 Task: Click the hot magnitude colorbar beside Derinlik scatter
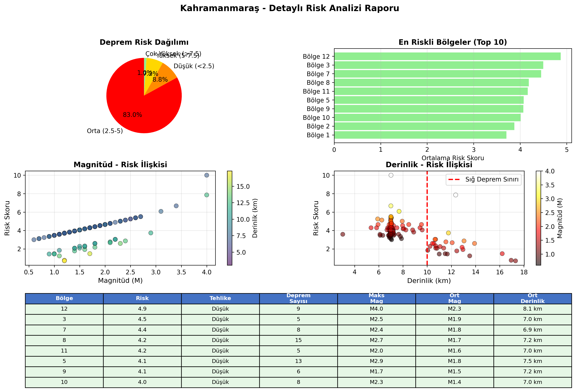tap(538, 218)
